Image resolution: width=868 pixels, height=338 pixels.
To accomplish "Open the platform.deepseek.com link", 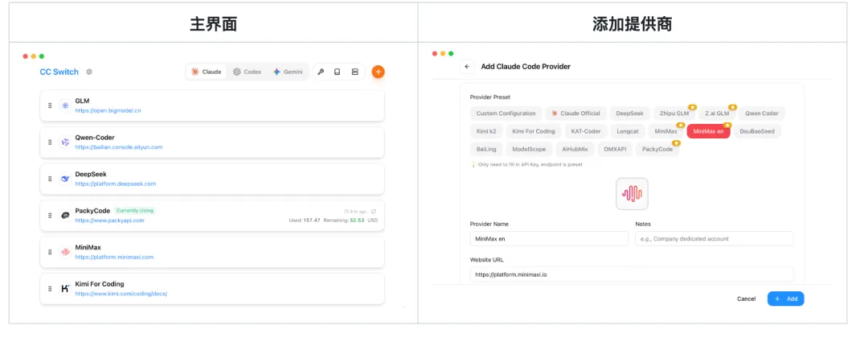I will [x=116, y=184].
